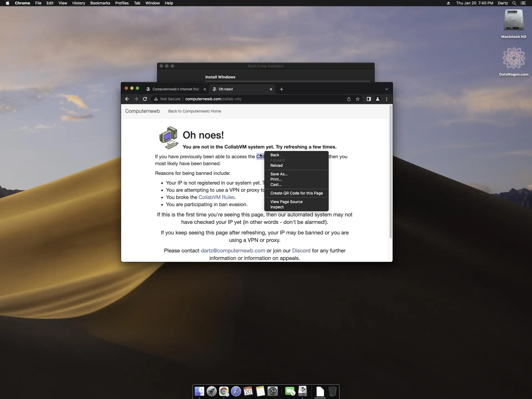Click the Discord link
Viewport: 532px width, 399px height.
[x=301, y=250]
